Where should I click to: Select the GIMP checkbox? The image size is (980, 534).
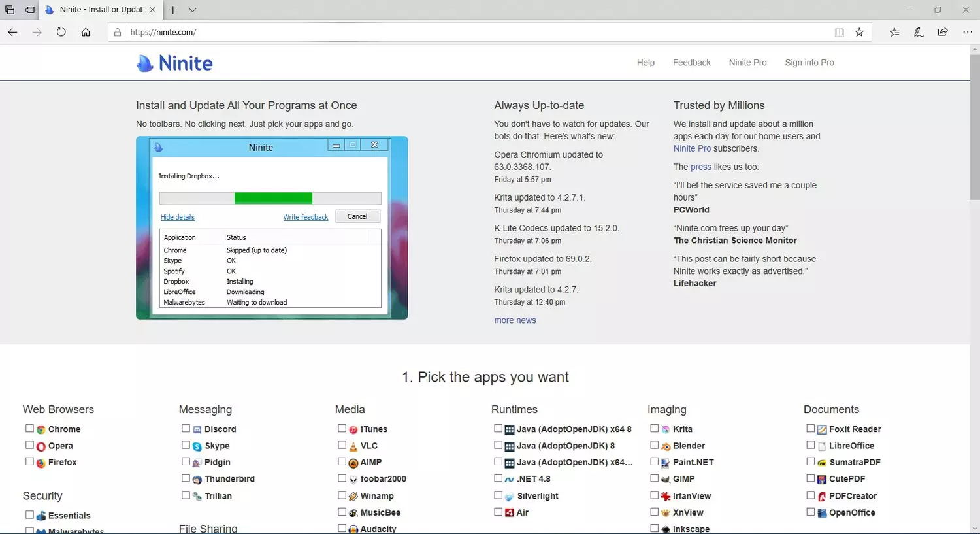point(654,478)
